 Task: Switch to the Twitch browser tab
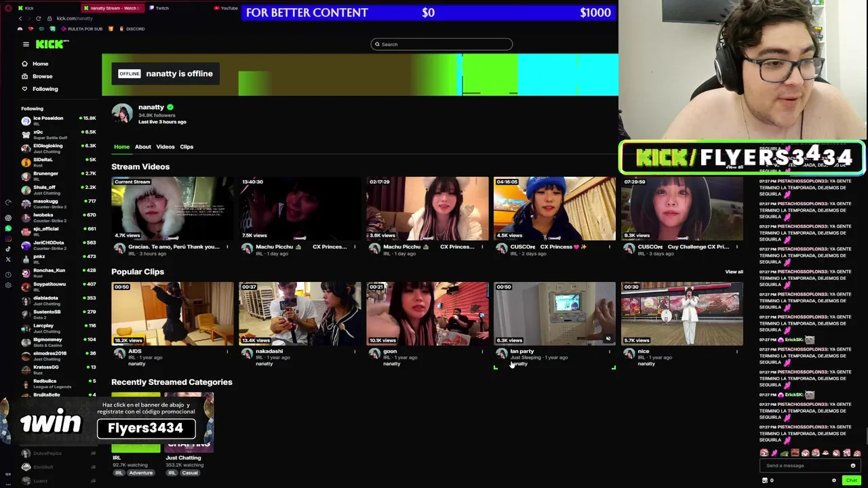click(x=159, y=8)
